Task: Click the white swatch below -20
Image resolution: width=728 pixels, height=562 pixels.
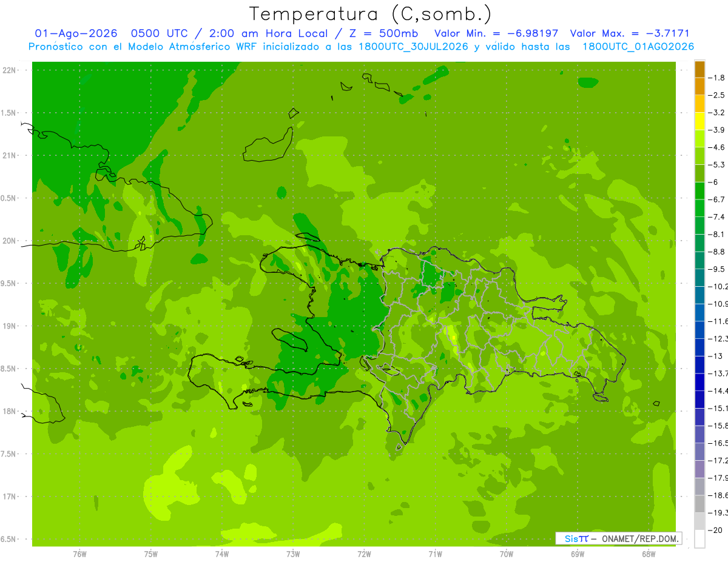Action: tap(699, 539)
